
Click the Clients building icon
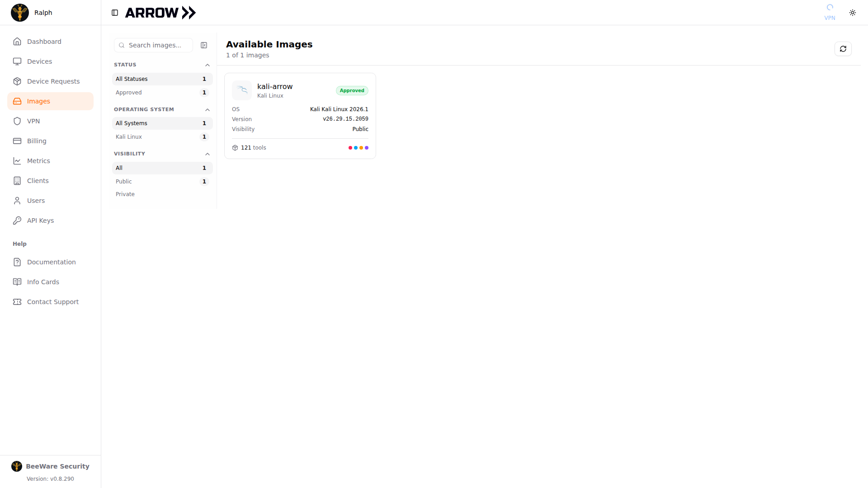[17, 181]
